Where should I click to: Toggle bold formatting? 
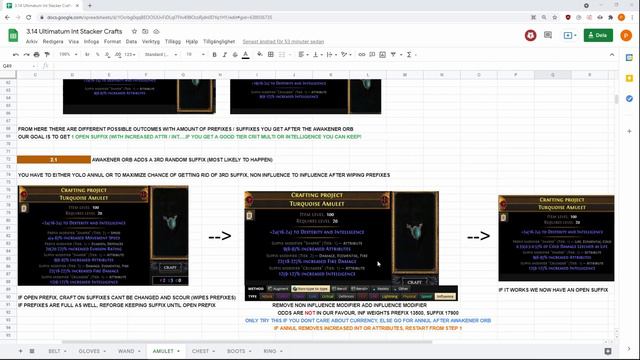click(214, 54)
